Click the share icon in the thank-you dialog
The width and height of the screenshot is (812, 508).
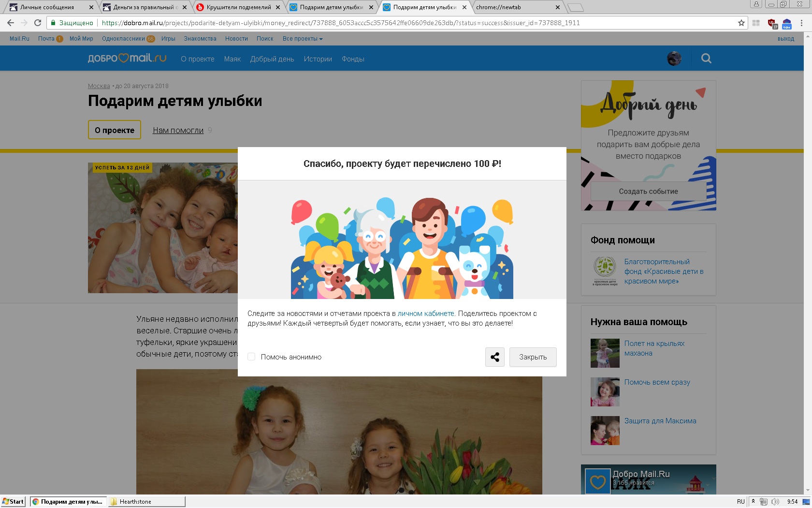click(494, 357)
